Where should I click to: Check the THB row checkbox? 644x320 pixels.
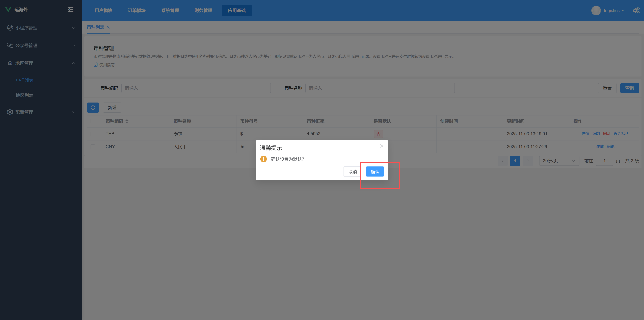(x=93, y=134)
